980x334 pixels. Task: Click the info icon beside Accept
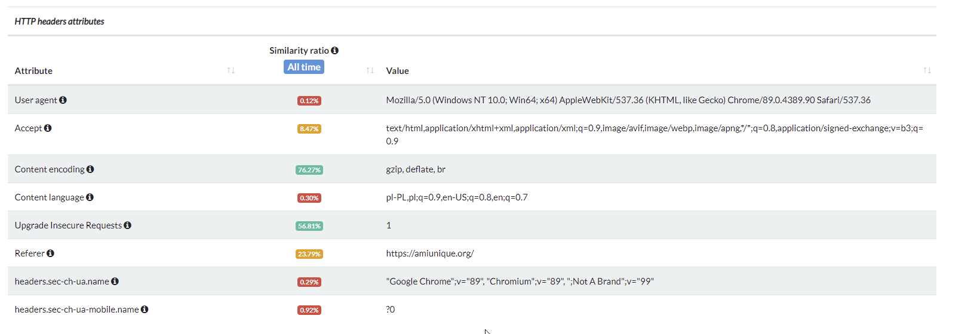pos(48,128)
